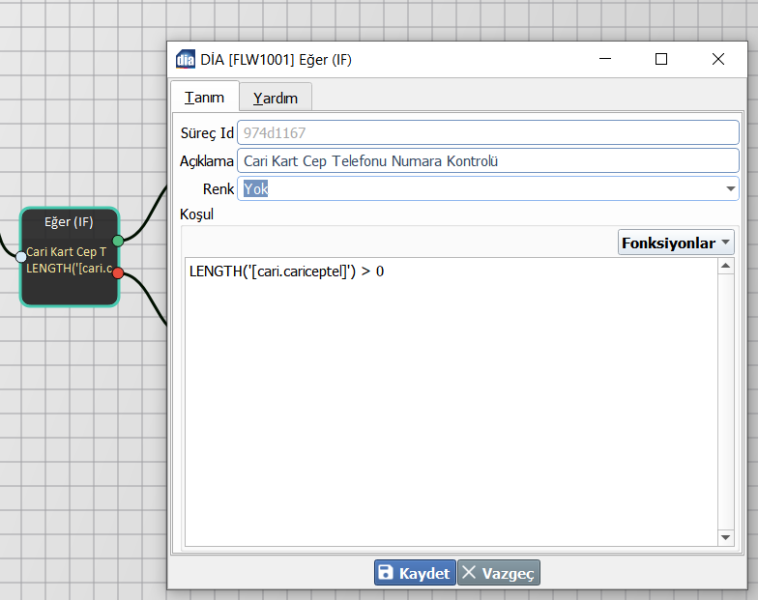
Task: Click the scrollbar down arrow in Koşul editor
Action: coord(726,538)
